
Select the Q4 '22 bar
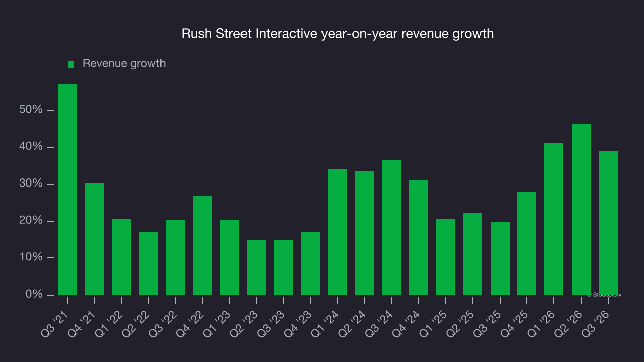coord(202,245)
